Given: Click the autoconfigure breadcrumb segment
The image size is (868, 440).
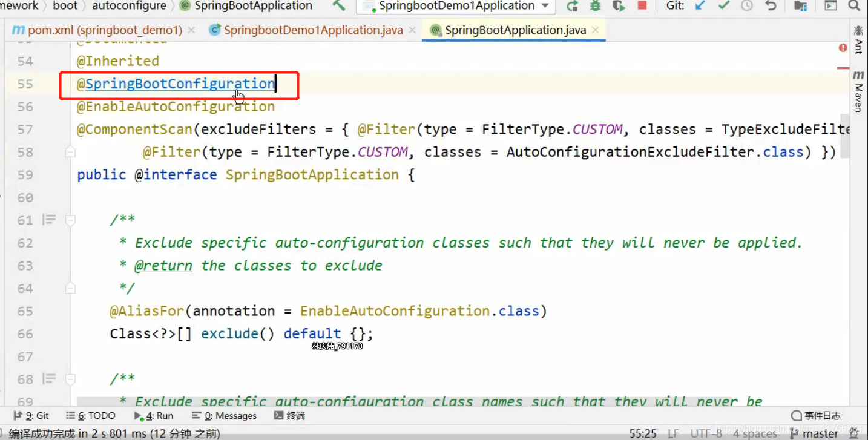Looking at the screenshot, I should point(129,6).
